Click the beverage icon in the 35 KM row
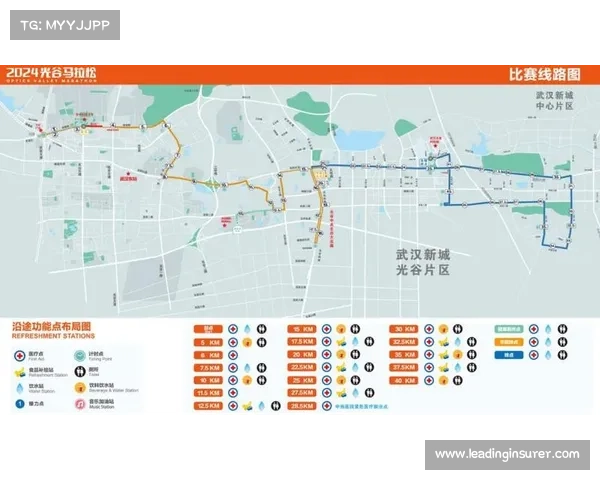Image resolution: width=600 pixels, height=480 pixels. pyautogui.click(x=458, y=355)
